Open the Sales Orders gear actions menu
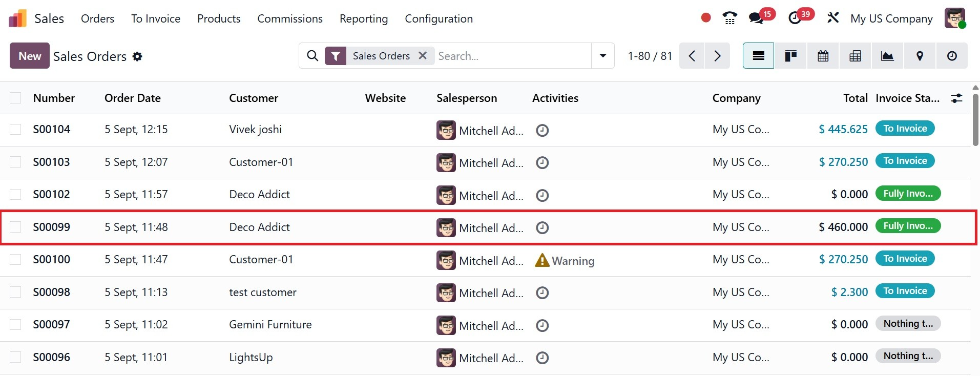 (137, 56)
